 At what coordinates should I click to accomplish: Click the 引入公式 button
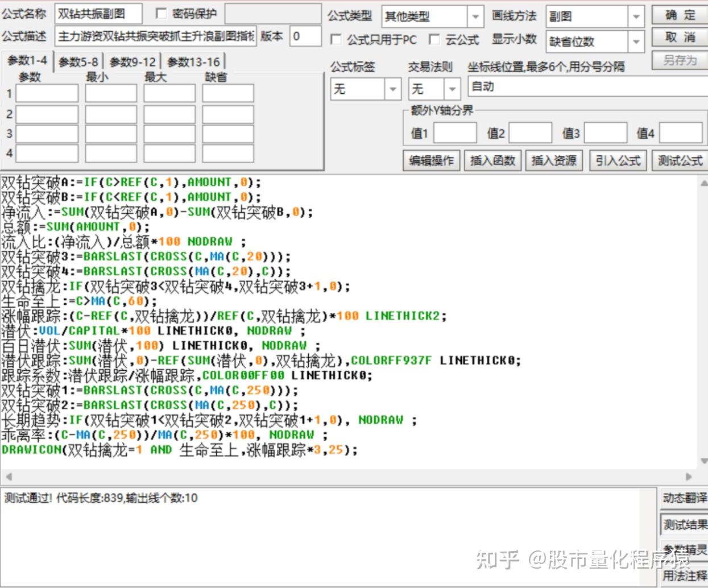pos(618,161)
